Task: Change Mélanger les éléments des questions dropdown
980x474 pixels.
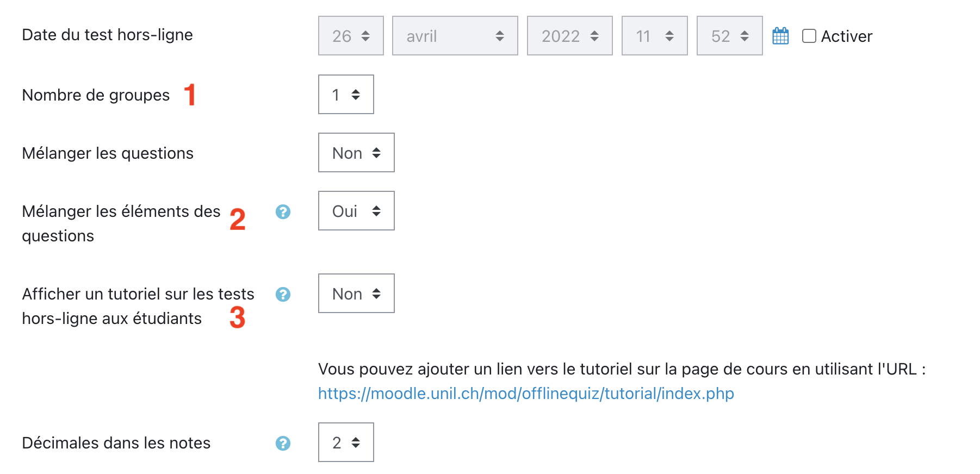Action: click(356, 211)
